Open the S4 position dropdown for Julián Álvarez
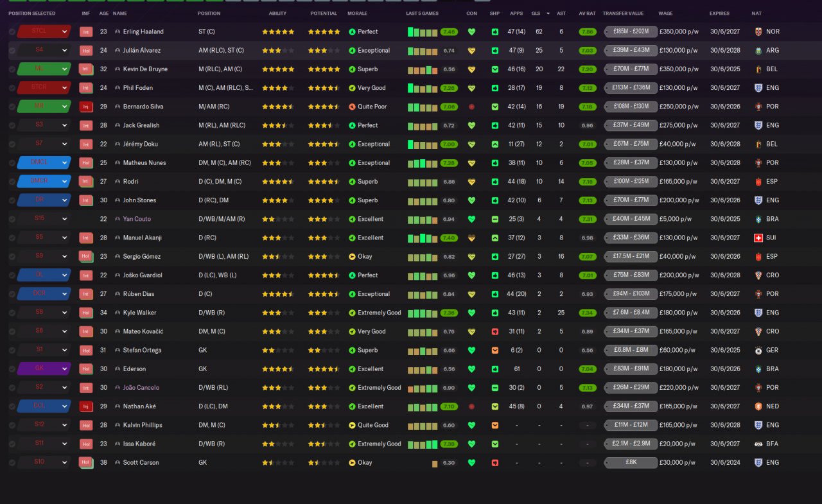Viewport: 822px width, 504px height. [44, 50]
